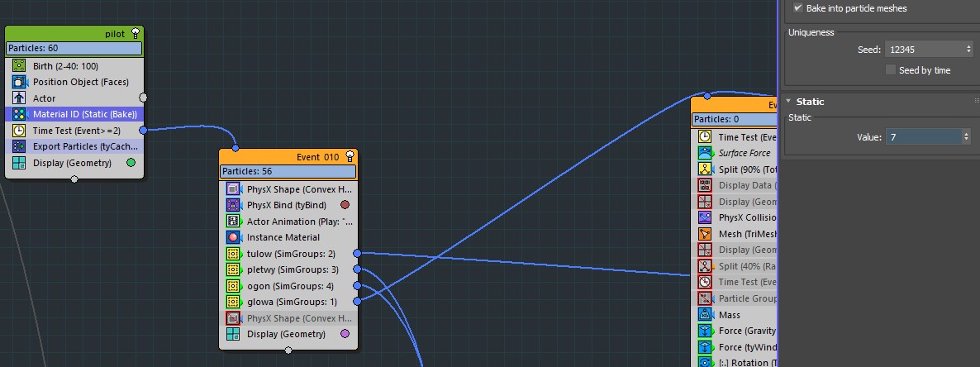Image resolution: width=980 pixels, height=367 pixels.
Task: Click the Static Value spinner arrows
Action: coord(966,137)
